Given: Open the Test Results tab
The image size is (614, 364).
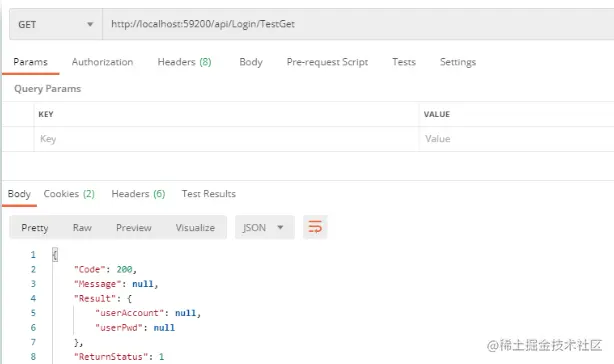Looking at the screenshot, I should pos(209,194).
